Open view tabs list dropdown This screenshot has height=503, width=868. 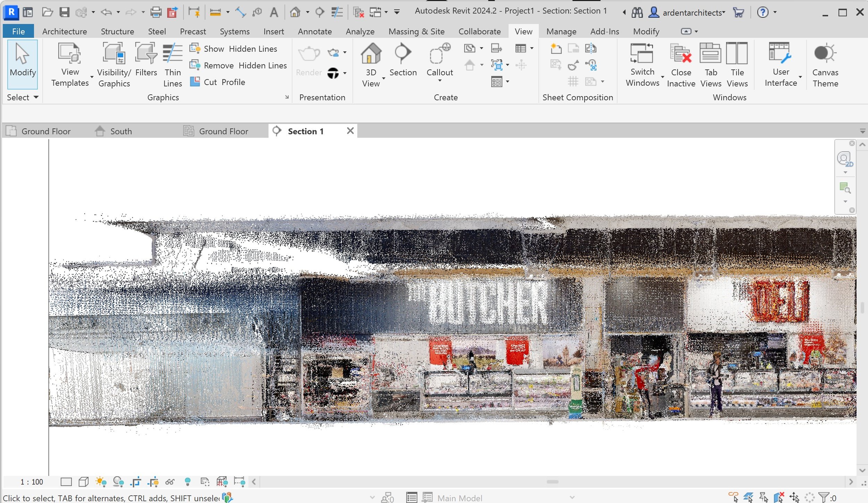862,131
